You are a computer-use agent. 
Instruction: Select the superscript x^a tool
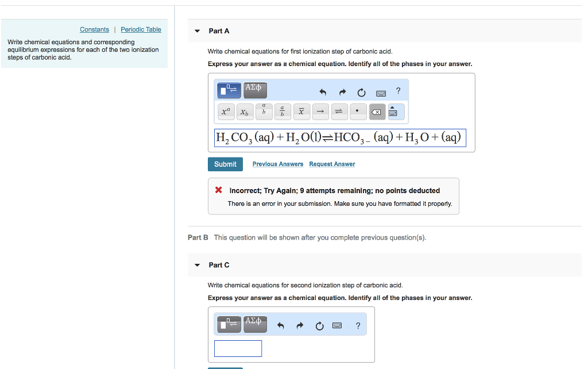225,111
